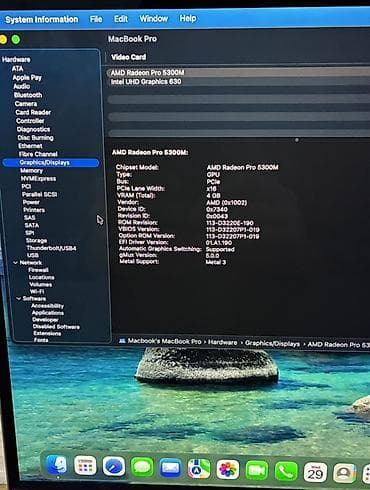Select Card Reader in the sidebar
This screenshot has width=370, height=490.
click(x=33, y=112)
